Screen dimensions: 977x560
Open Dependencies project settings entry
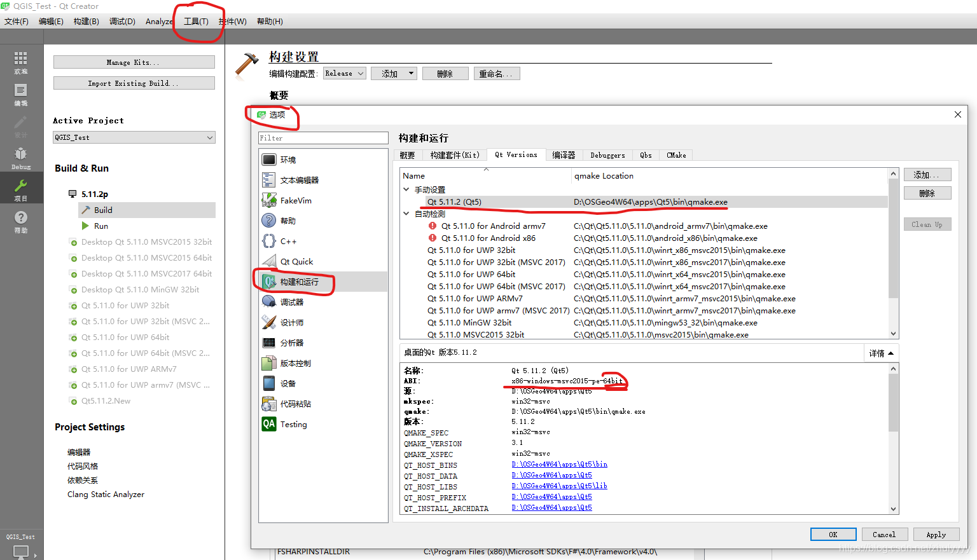[83, 481]
